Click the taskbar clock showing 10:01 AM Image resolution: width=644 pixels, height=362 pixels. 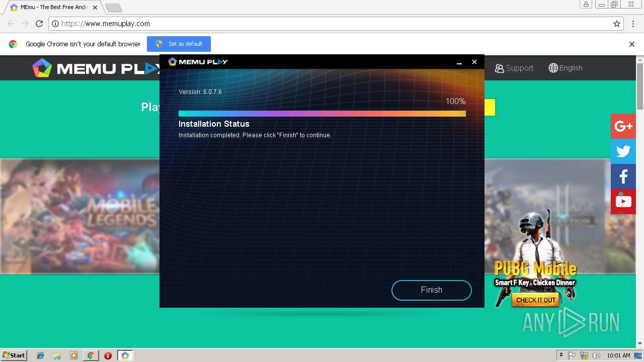[x=618, y=355]
